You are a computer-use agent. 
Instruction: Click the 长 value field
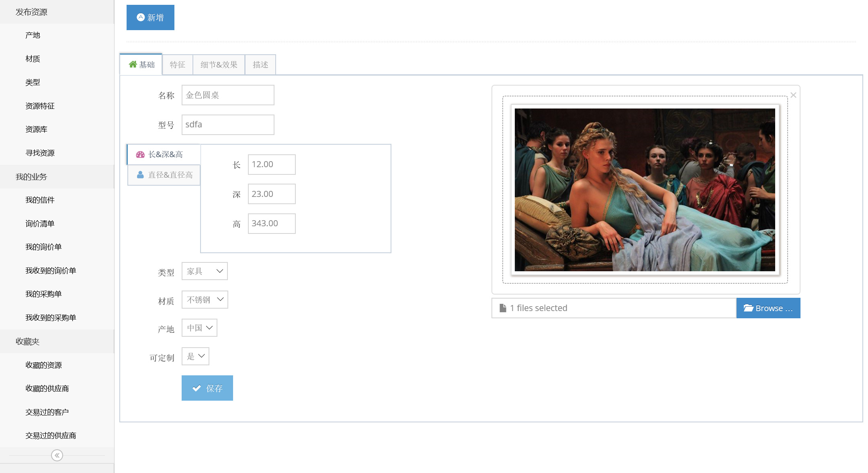(x=272, y=164)
